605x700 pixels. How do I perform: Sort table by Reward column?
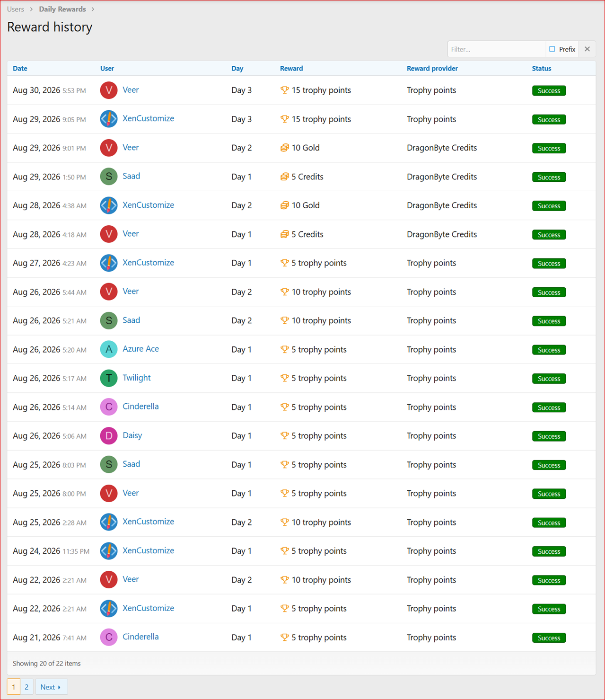(291, 69)
